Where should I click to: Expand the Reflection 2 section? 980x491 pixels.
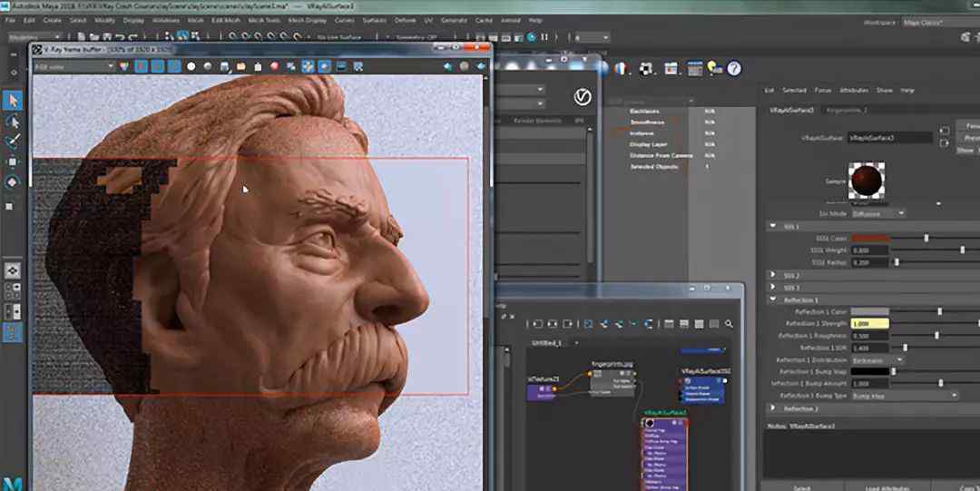click(773, 408)
